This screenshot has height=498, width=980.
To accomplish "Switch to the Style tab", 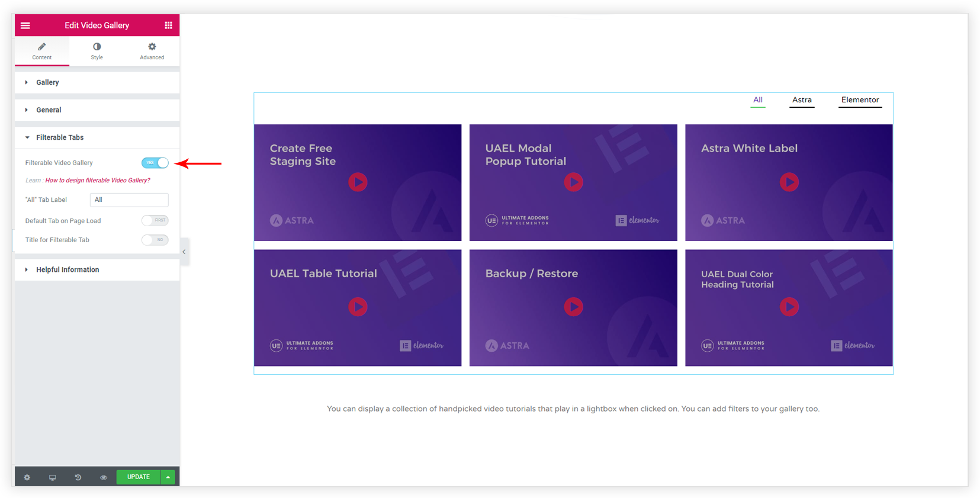I will click(97, 51).
